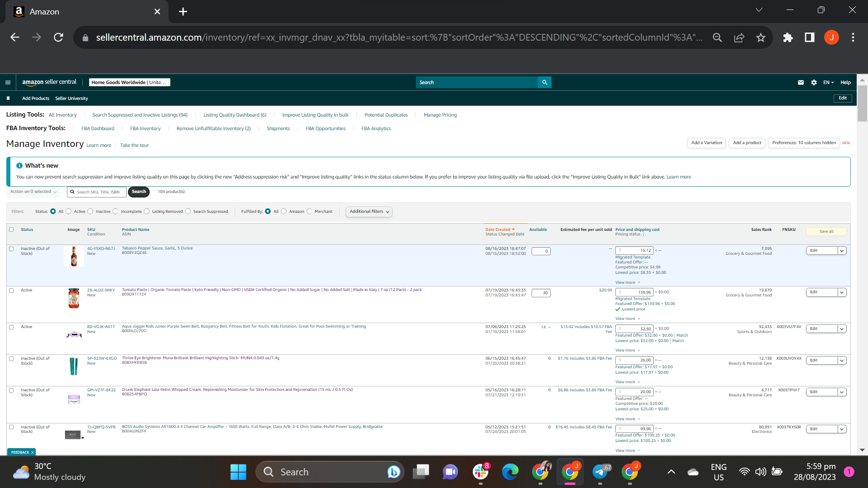This screenshot has width=868, height=488.
Task: Close the Feedback tab
Action: (33, 452)
